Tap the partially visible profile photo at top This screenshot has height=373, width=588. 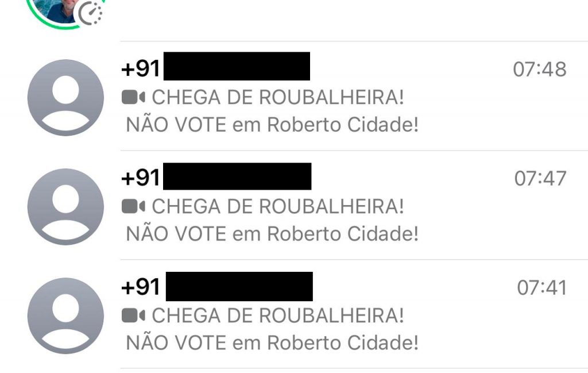click(x=57, y=9)
